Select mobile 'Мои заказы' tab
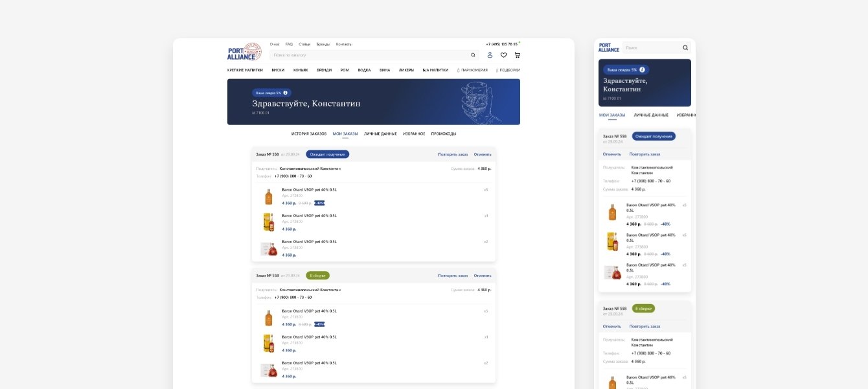 coord(612,115)
